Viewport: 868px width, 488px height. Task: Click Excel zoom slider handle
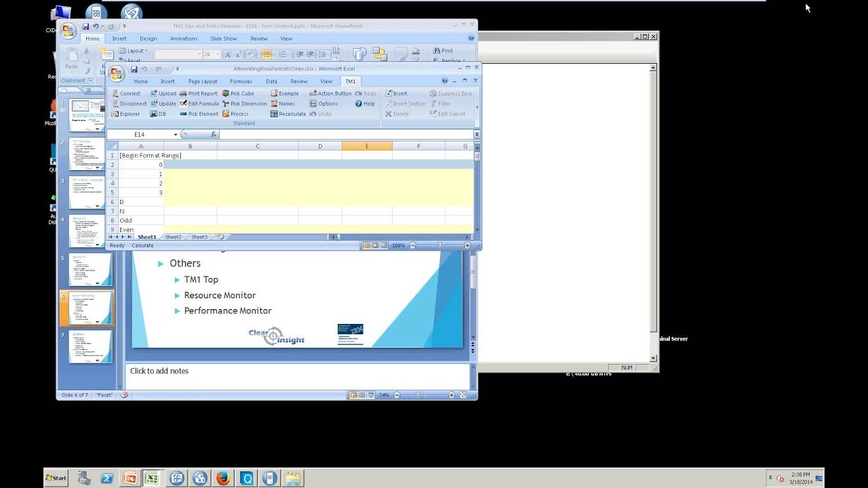point(439,245)
